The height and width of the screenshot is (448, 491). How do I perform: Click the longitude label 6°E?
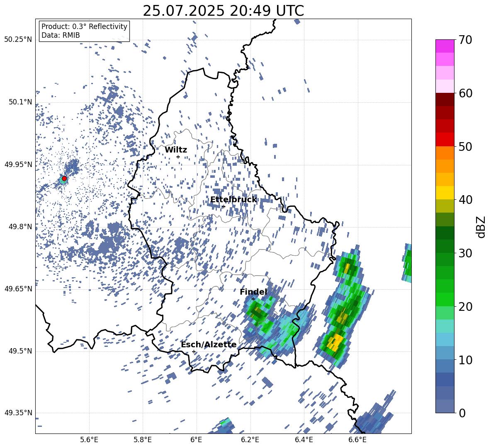(x=196, y=440)
